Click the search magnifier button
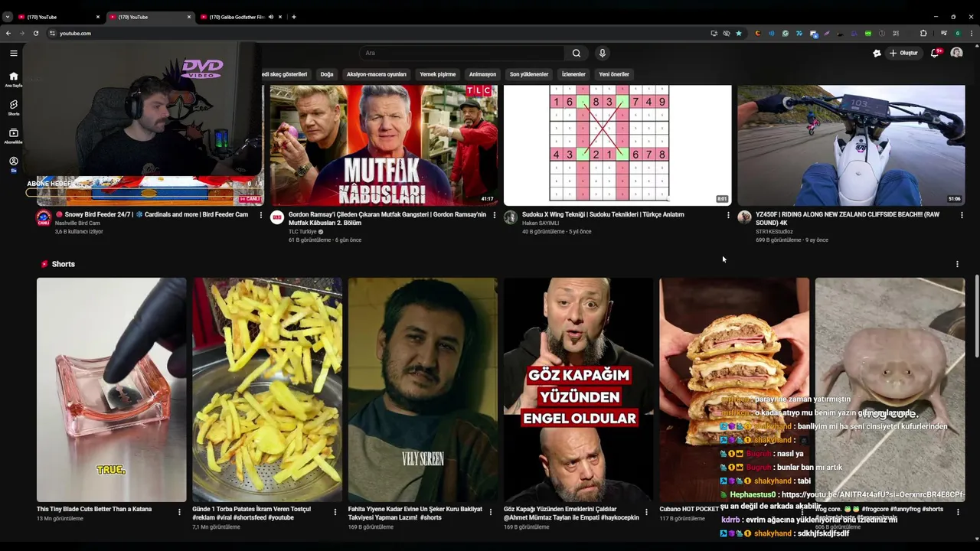Image resolution: width=980 pixels, height=551 pixels. coord(577,53)
